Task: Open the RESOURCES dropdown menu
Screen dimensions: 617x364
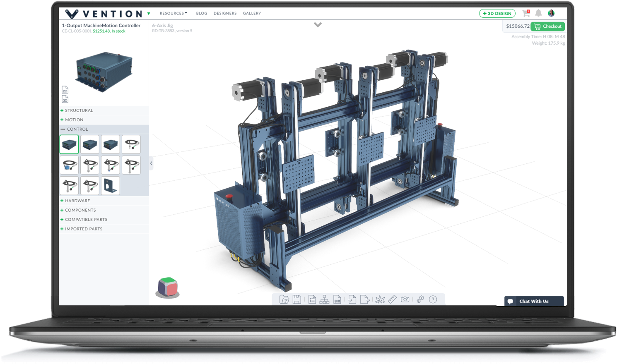Action: click(x=173, y=13)
